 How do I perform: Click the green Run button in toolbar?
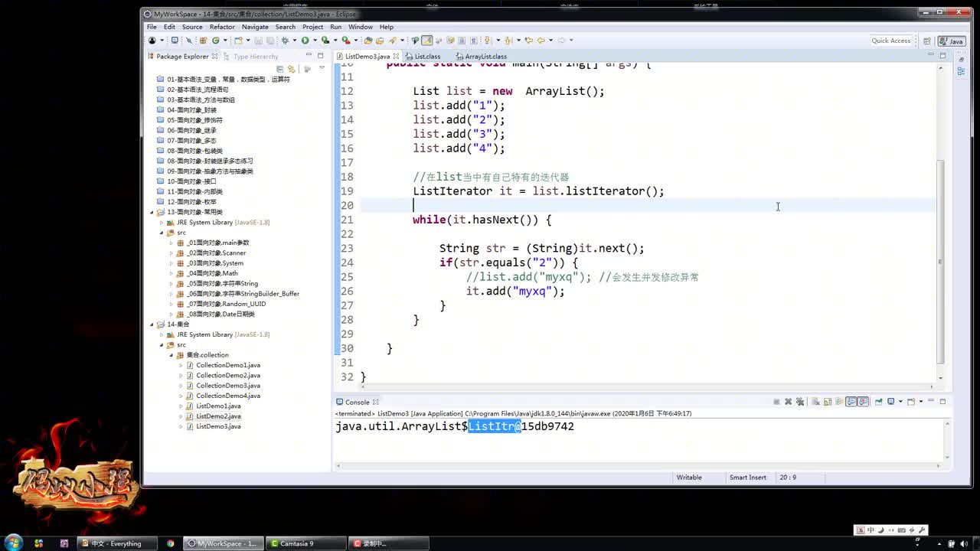point(305,41)
